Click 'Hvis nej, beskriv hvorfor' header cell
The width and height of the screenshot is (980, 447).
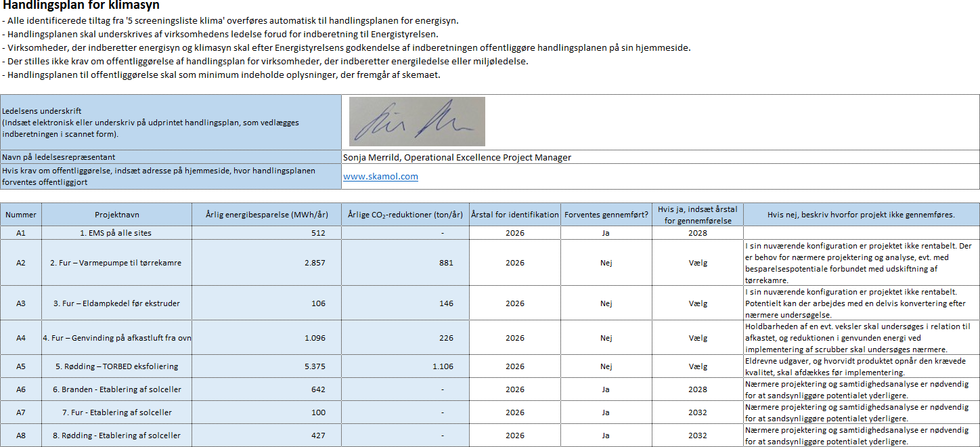tap(861, 215)
